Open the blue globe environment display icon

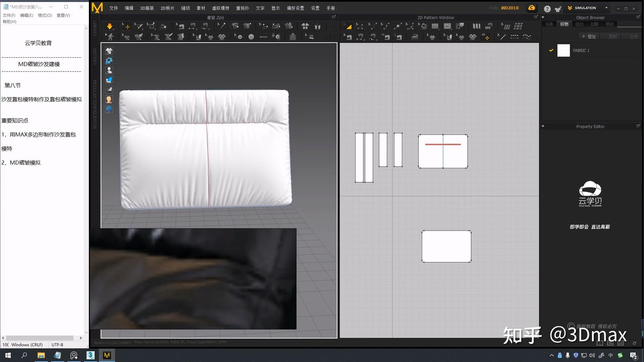click(x=109, y=109)
